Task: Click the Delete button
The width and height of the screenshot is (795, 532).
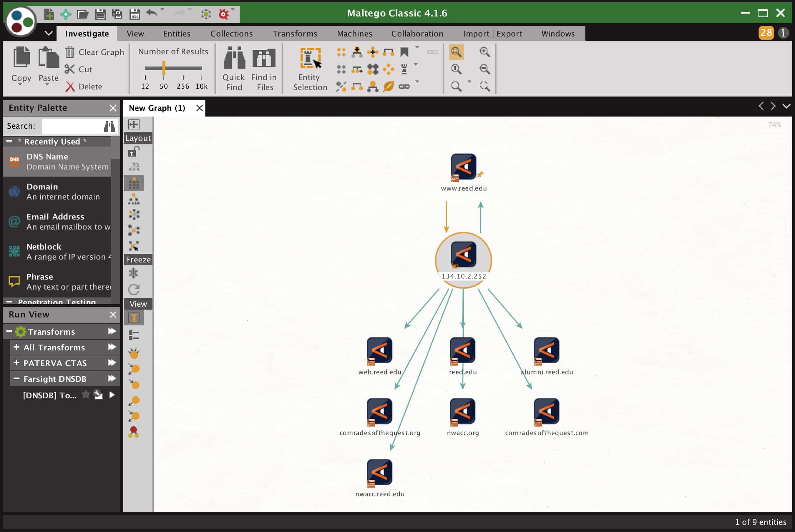Action: coord(84,87)
